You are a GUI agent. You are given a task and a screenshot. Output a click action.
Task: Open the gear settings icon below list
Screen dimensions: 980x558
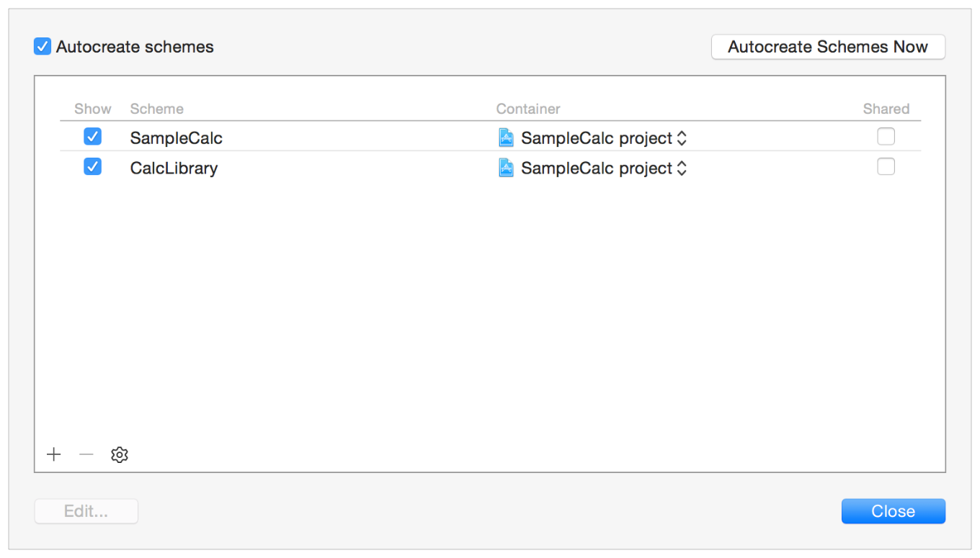(120, 455)
